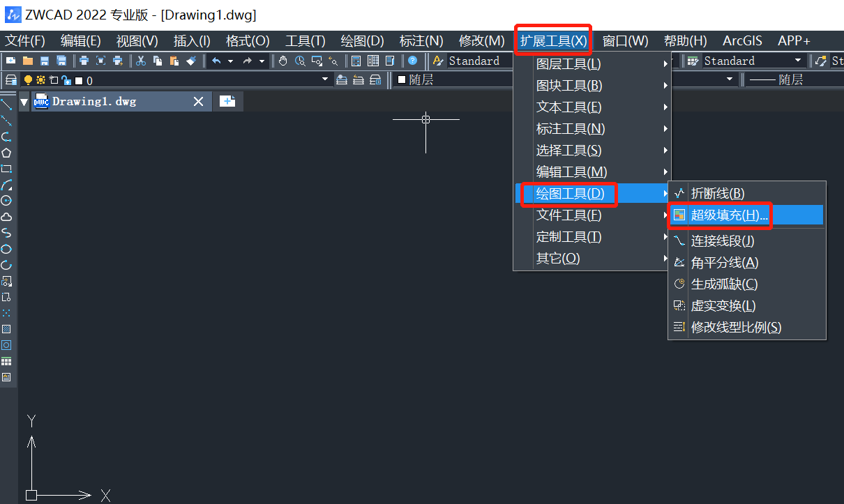Click the Calculator icon
The width and height of the screenshot is (844, 504).
pos(356,61)
